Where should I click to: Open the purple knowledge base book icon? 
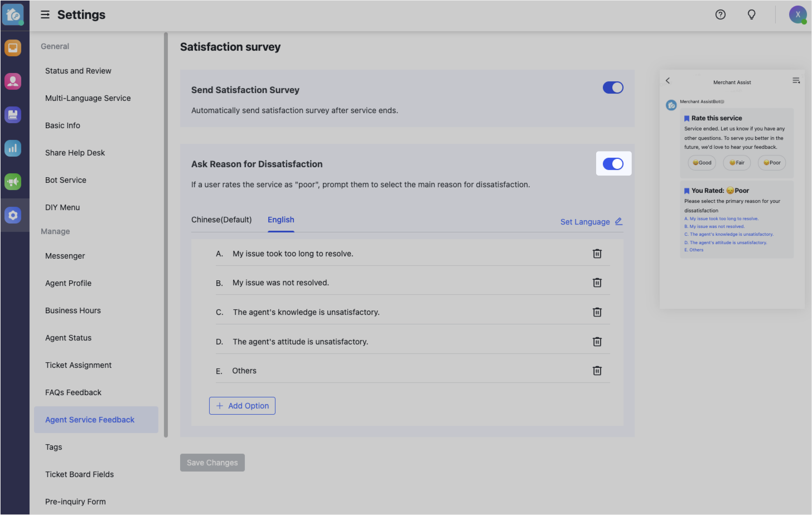click(12, 115)
